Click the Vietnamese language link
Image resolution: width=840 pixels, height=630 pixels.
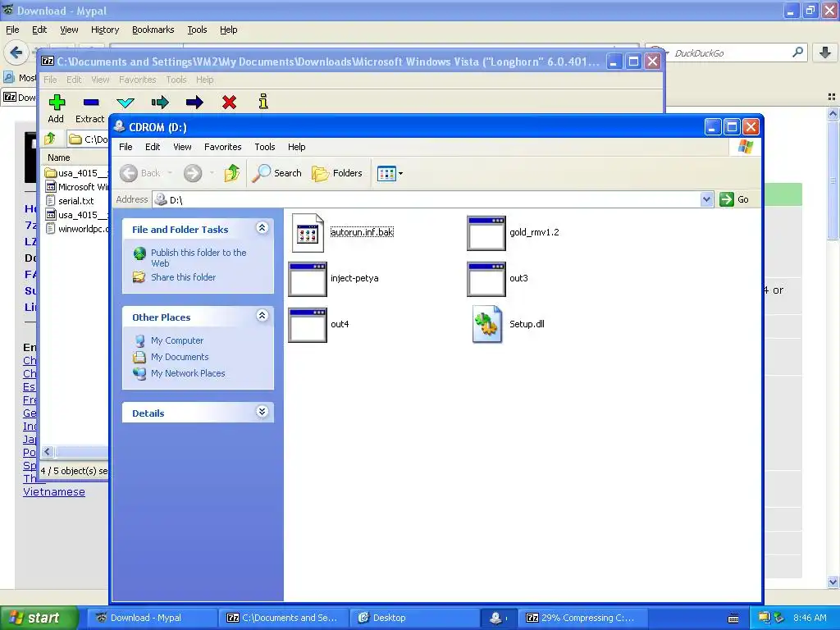[x=54, y=492]
